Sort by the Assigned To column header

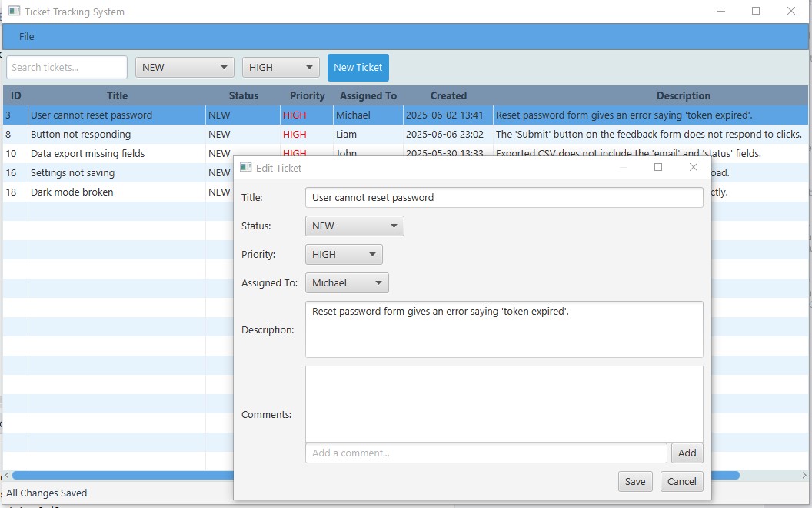(x=368, y=95)
